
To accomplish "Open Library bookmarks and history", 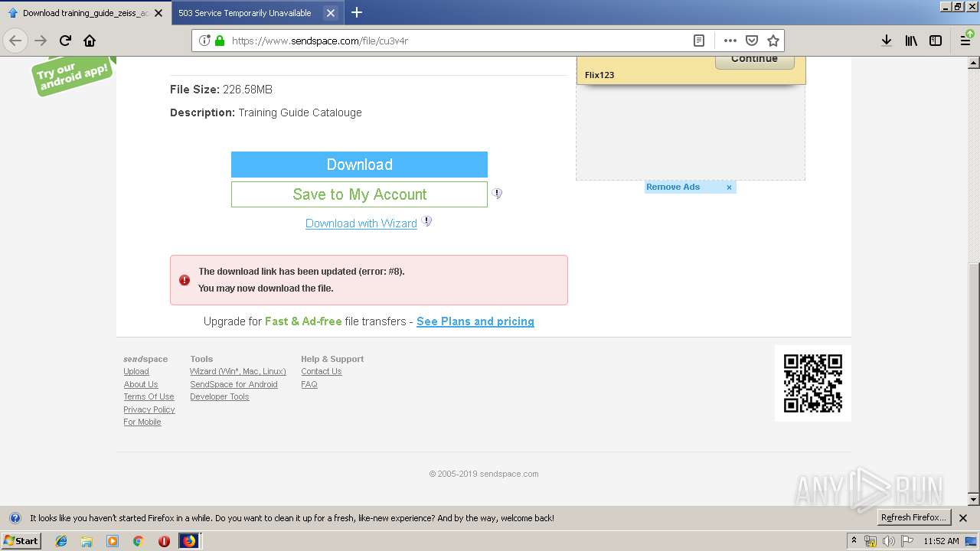I will pos(911,41).
